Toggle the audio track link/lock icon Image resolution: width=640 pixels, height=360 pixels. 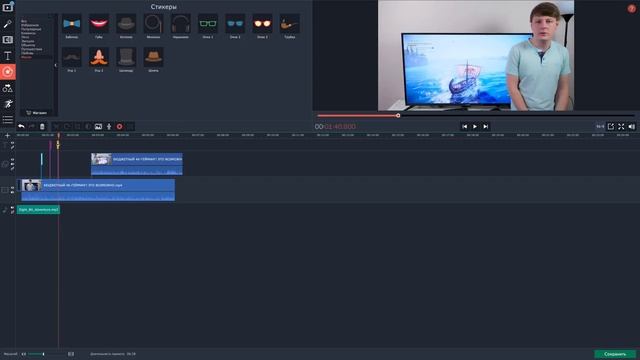click(x=13, y=212)
